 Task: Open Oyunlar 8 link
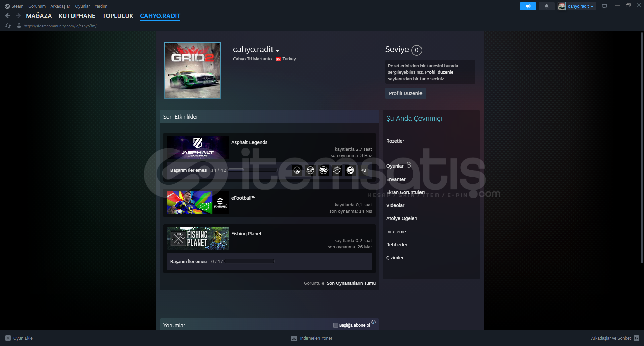coord(399,166)
